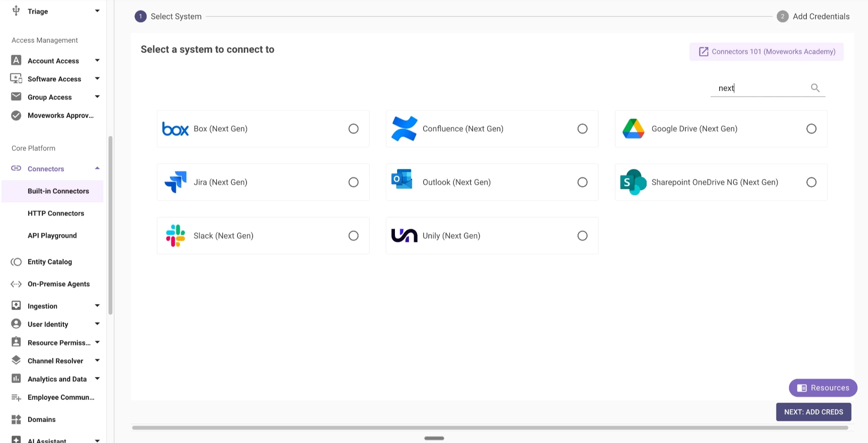Expand the Group Access arrow

coord(97,96)
